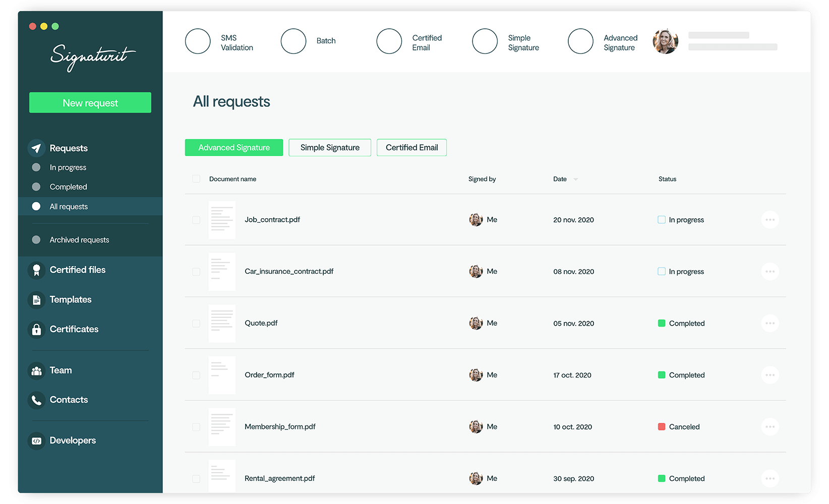Check the Job_contract.pdf row checkbox
This screenshot has width=829, height=504.
pos(196,220)
